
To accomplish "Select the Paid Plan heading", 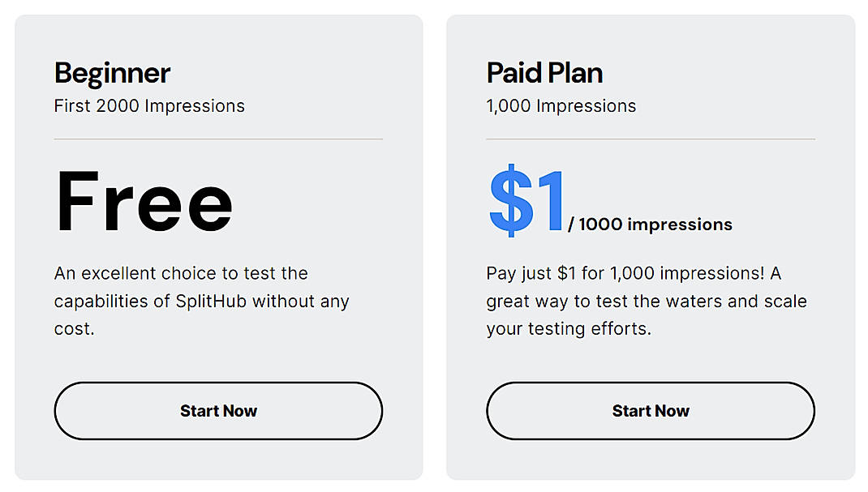I will tap(544, 72).
